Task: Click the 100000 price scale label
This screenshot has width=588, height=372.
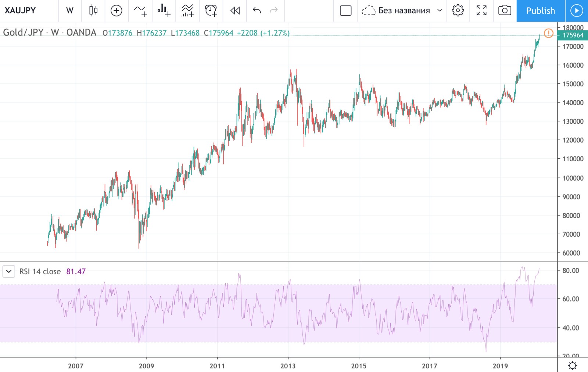Action: pos(573,178)
